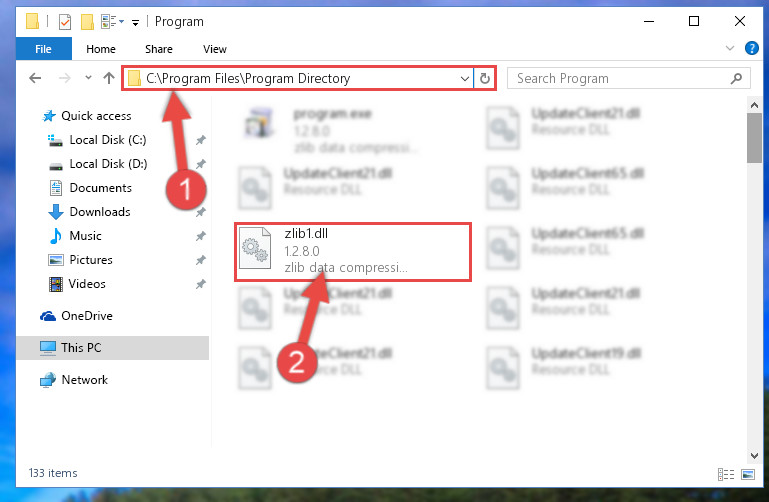Open the File menu tab

(x=44, y=49)
